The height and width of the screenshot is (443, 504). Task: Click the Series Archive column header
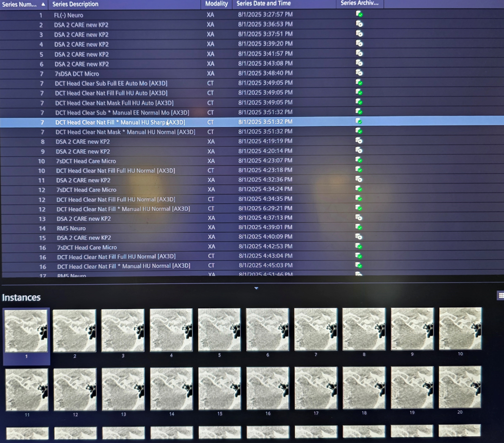tap(359, 4)
